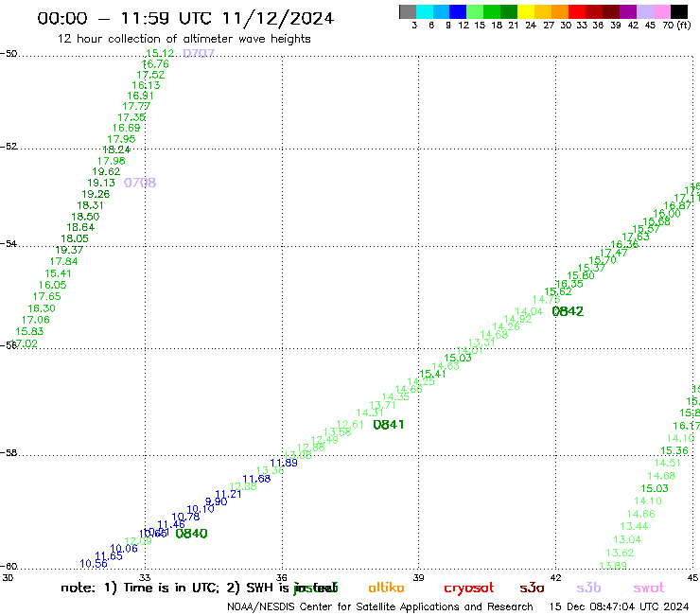Click the longitude axis label 36
Image resolution: width=700 pixels, height=615 pixels.
point(282,578)
